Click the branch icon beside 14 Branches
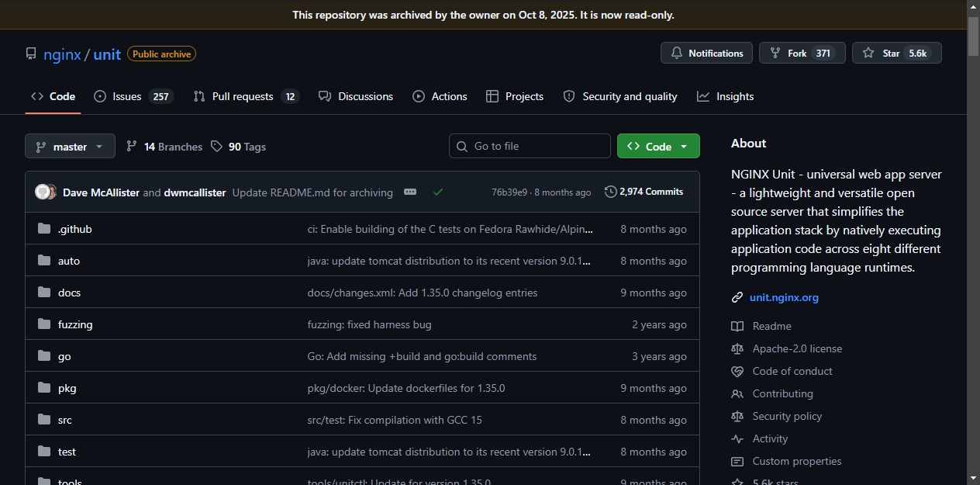The image size is (980, 485). click(x=132, y=146)
